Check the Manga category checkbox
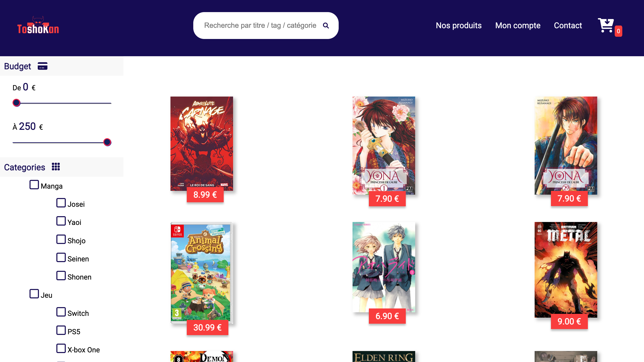 [x=34, y=185]
